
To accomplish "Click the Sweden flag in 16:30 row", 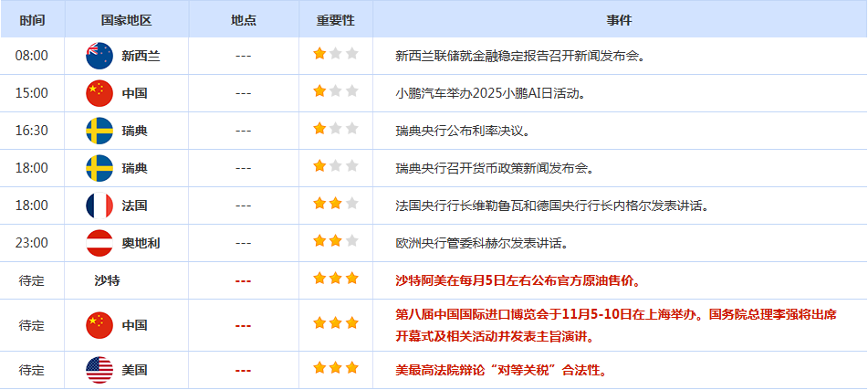I will (99, 131).
